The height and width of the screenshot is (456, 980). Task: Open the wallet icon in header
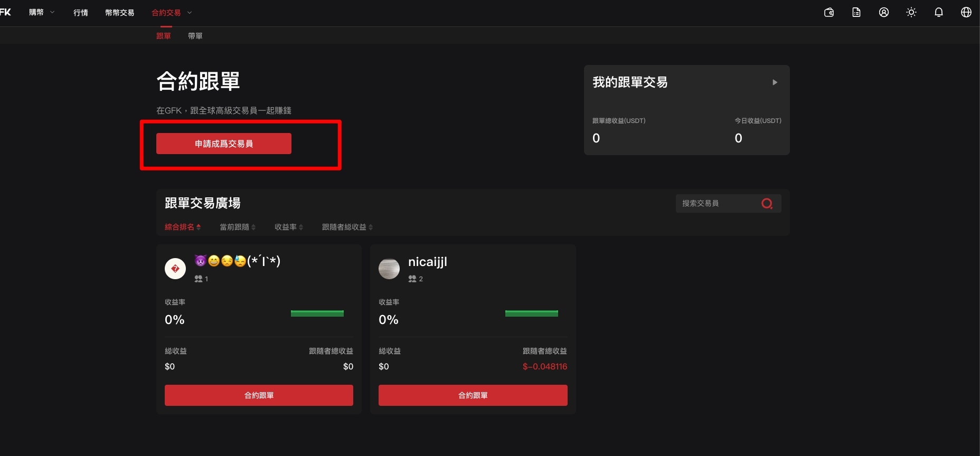[x=829, y=12]
